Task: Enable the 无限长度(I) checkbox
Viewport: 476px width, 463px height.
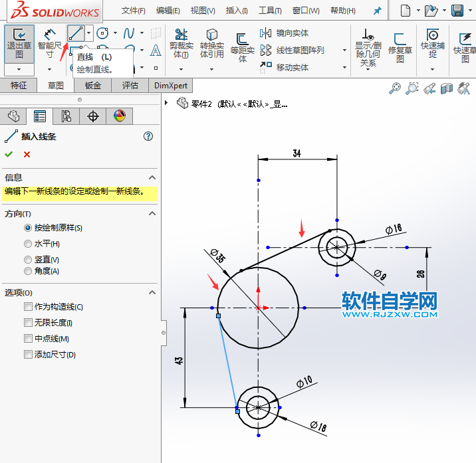Action: [28, 323]
